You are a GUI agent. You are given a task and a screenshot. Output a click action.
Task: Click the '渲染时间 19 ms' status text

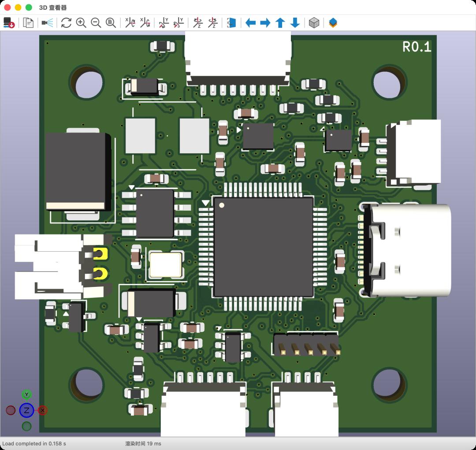click(x=143, y=444)
